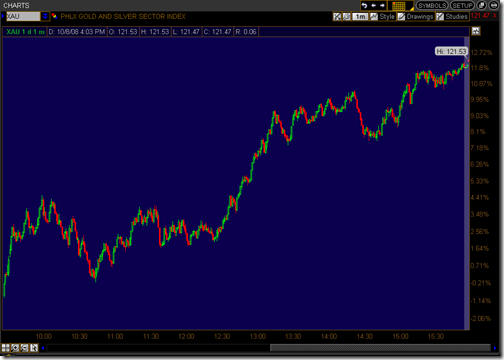This screenshot has height=360, width=504.
Task: Open the SETUP button
Action: tap(462, 6)
